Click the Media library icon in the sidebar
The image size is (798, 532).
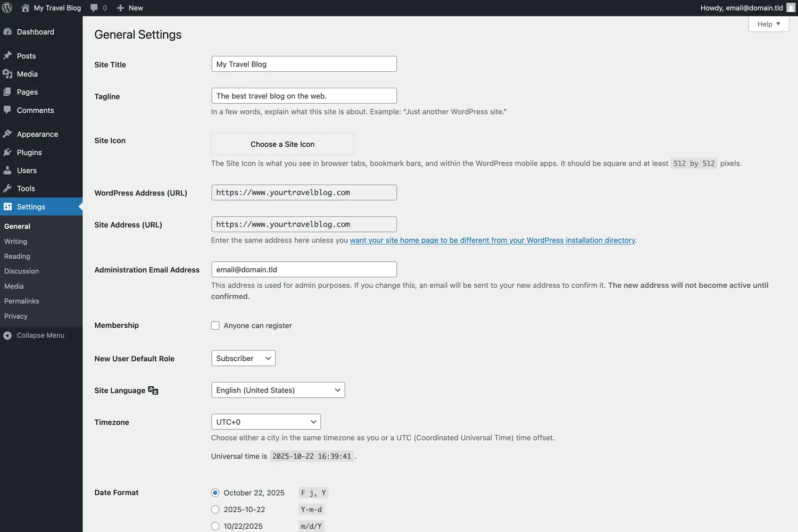(8, 74)
